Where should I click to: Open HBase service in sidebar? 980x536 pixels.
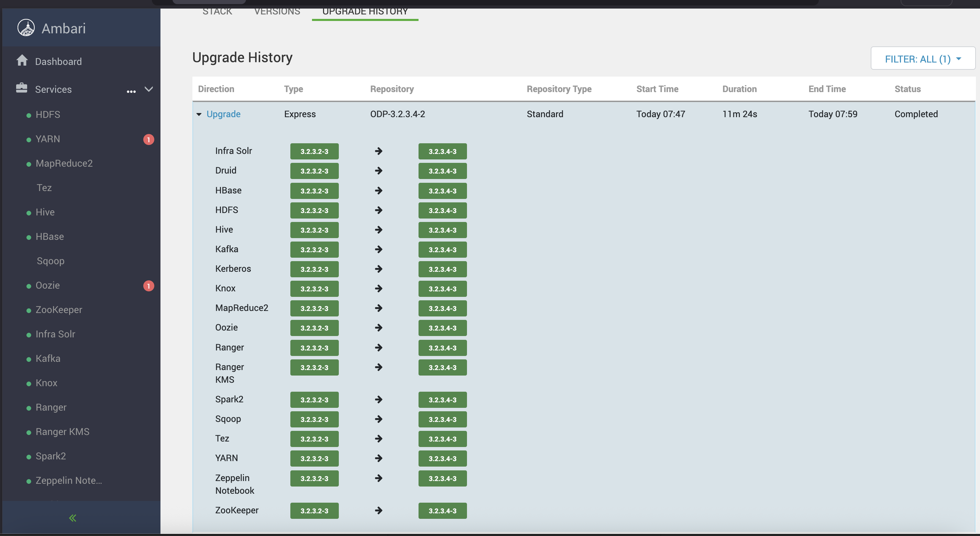50,236
